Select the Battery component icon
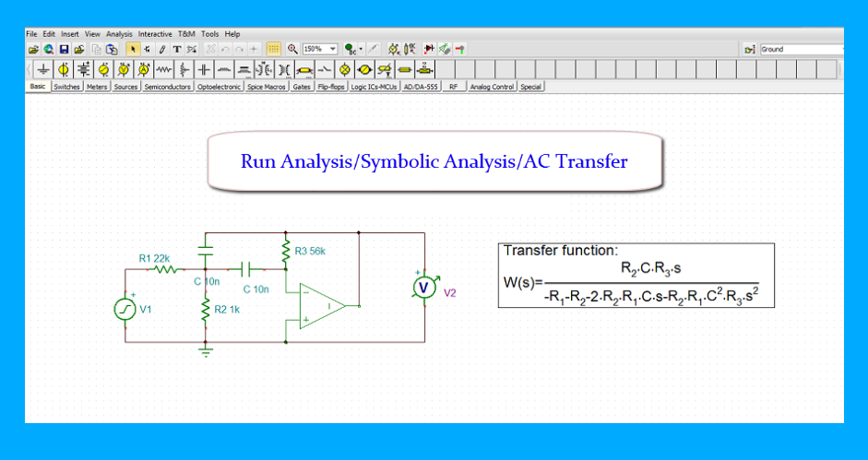Screen dimensions: 868x460 pos(84,70)
